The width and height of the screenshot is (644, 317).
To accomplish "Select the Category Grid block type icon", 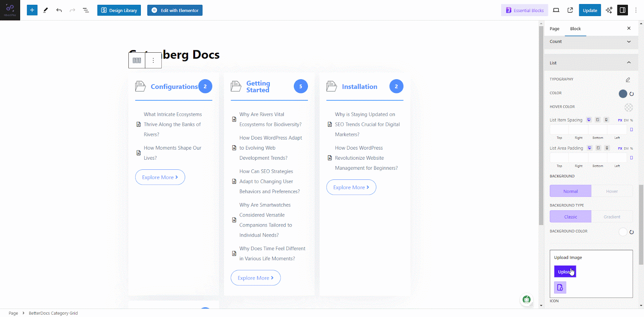I will point(137,60).
